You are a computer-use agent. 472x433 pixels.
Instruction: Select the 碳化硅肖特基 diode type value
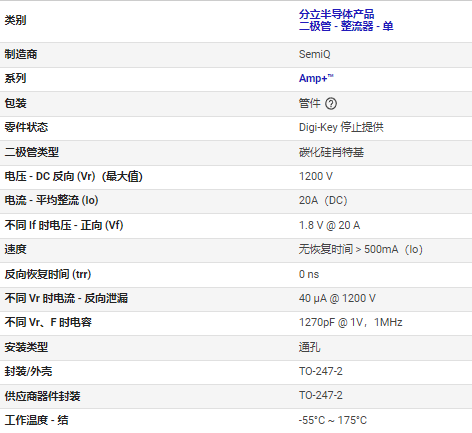point(331,152)
